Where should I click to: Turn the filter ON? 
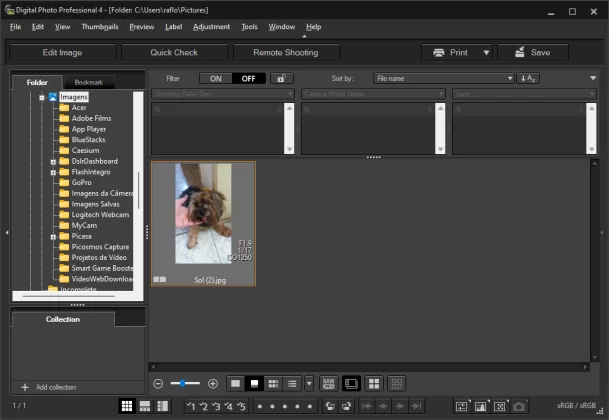tap(215, 78)
